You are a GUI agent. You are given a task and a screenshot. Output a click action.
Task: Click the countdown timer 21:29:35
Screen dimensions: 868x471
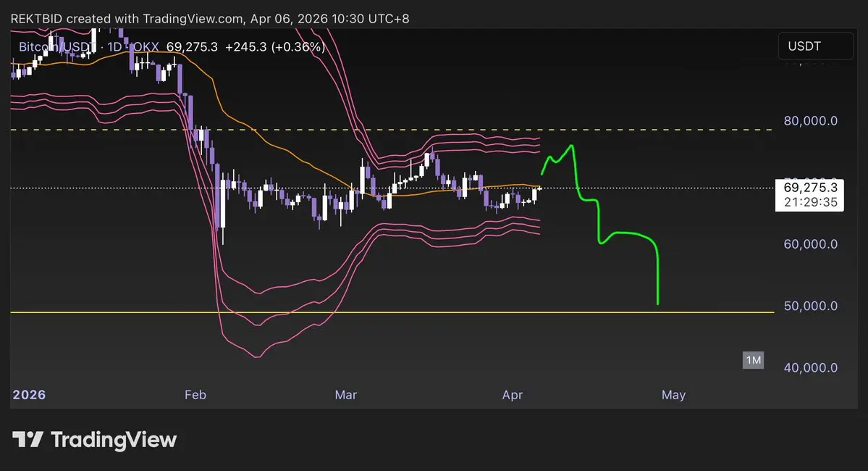click(x=810, y=202)
